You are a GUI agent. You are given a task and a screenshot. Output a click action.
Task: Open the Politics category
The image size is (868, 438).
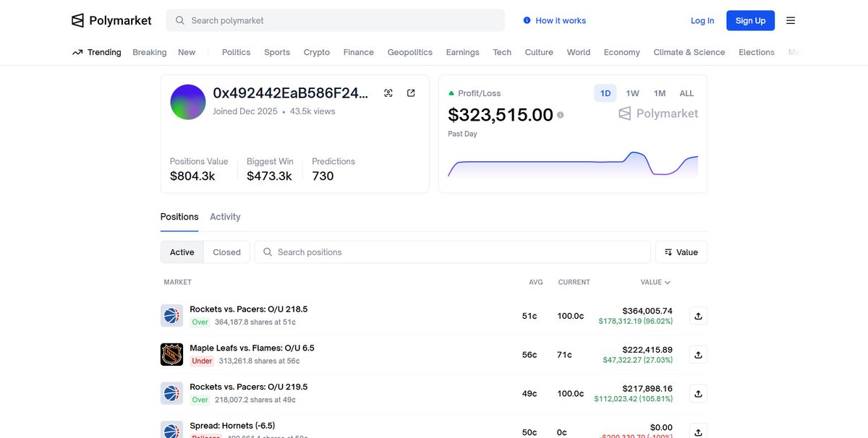point(237,52)
